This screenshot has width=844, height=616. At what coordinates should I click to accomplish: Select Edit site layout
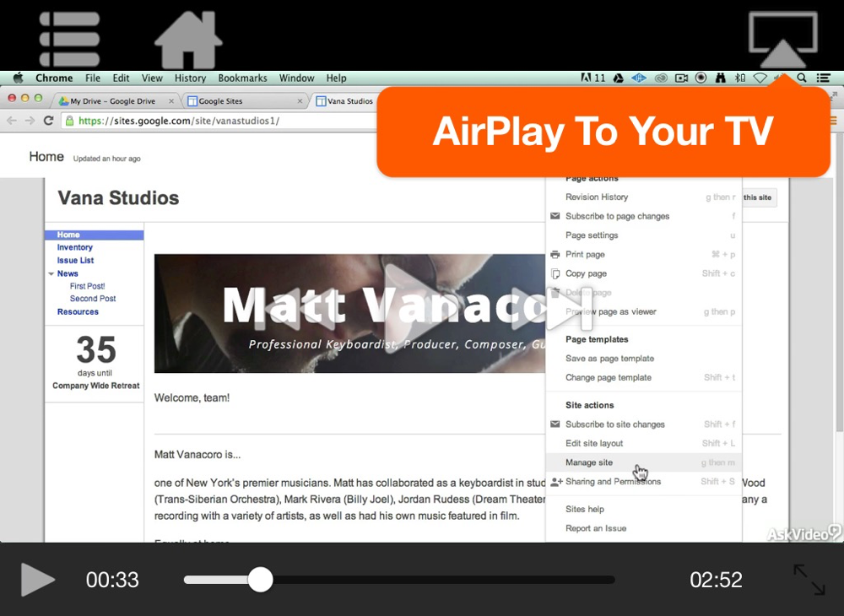pyautogui.click(x=644, y=443)
